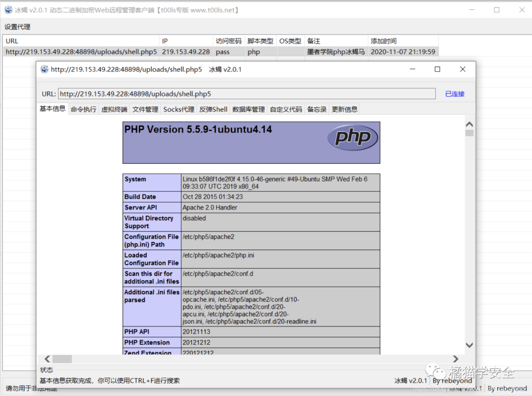Viewport: 532px width, 396px height.
Task: Click the PHP Extension value 20121212
Action: coord(197,342)
